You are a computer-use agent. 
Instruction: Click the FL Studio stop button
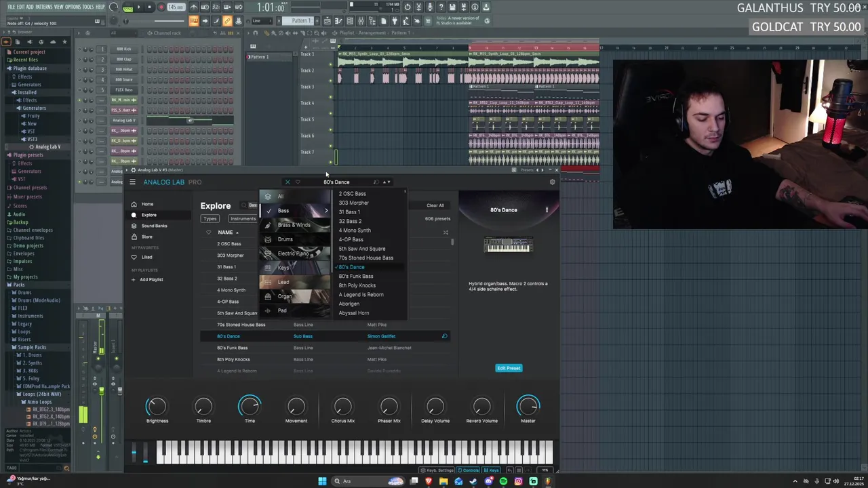pos(149,7)
